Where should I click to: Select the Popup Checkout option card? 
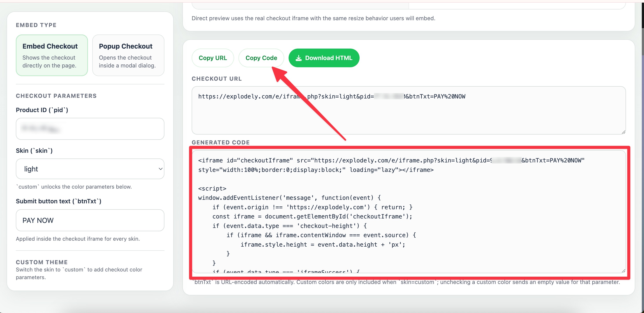(x=128, y=55)
